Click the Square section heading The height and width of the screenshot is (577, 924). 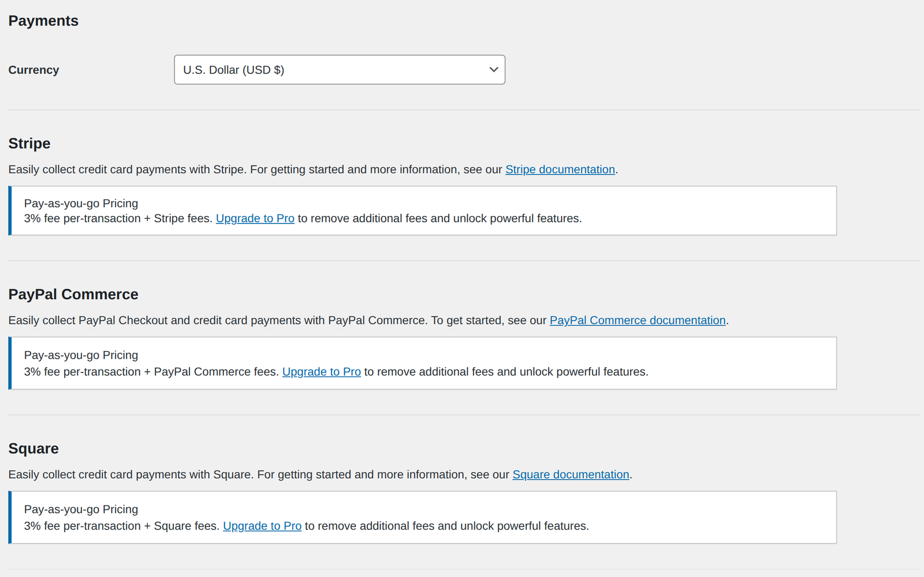click(x=33, y=449)
